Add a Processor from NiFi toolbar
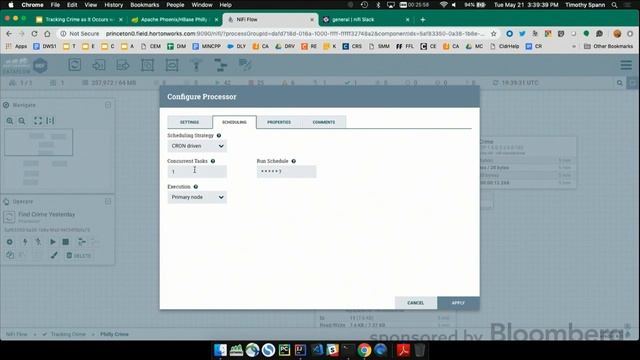Screen dimensions: 640x360 75,65
